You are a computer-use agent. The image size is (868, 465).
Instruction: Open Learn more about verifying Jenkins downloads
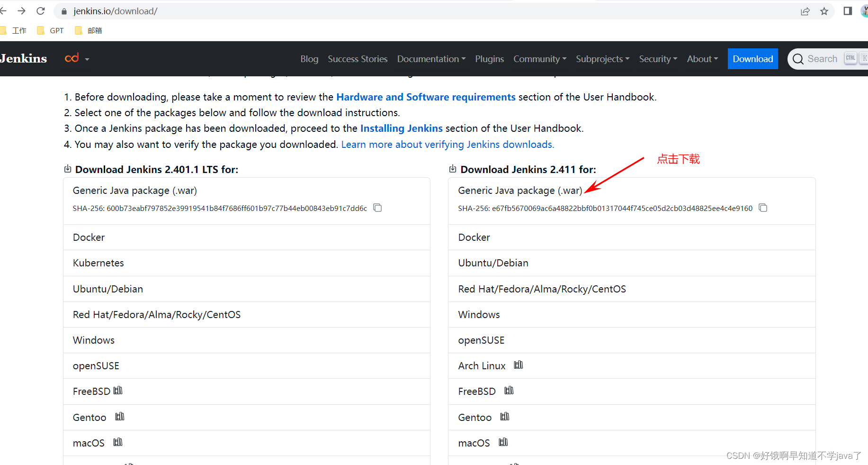click(x=447, y=144)
